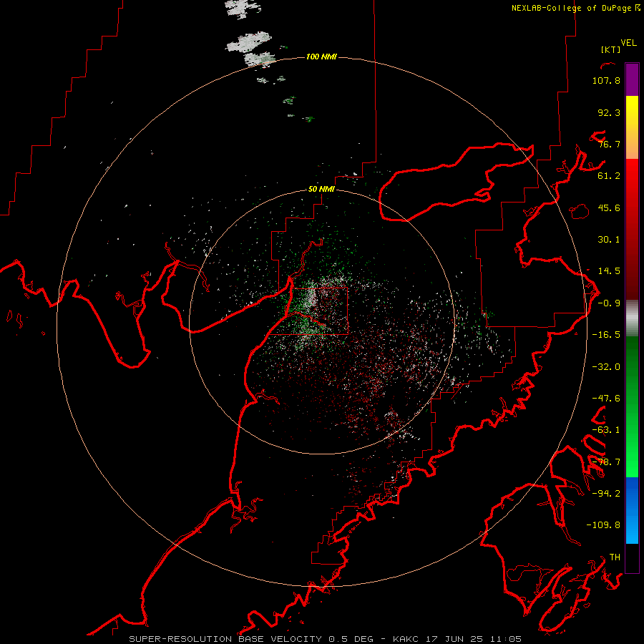
Task: Click the purple segment of the velocity color bar
Action: (632, 79)
